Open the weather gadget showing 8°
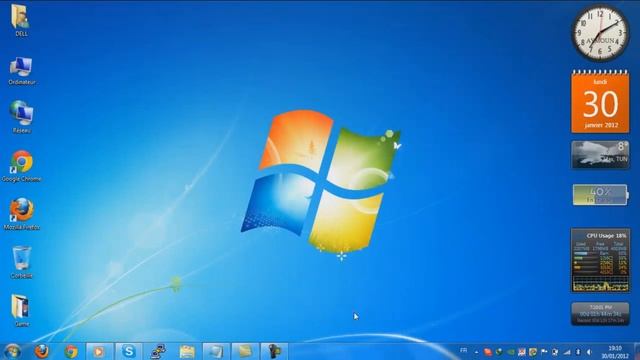 point(600,155)
